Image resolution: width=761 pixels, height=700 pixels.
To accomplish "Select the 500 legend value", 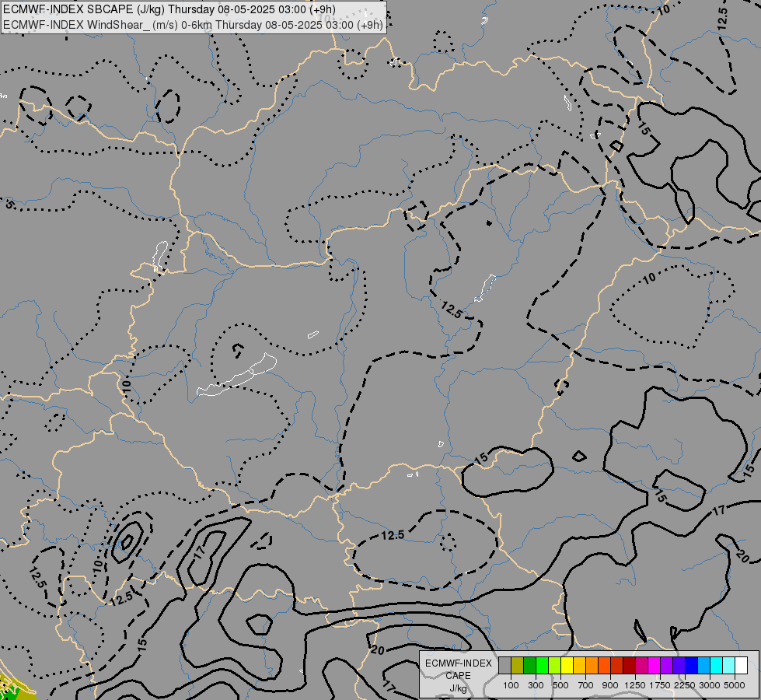I will pyautogui.click(x=560, y=685).
